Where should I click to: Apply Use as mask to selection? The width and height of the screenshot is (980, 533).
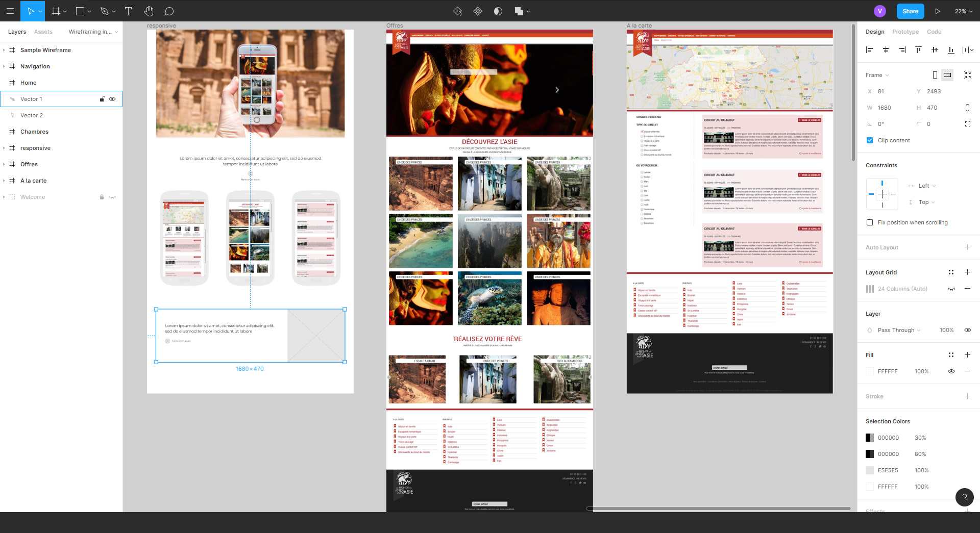point(498,11)
